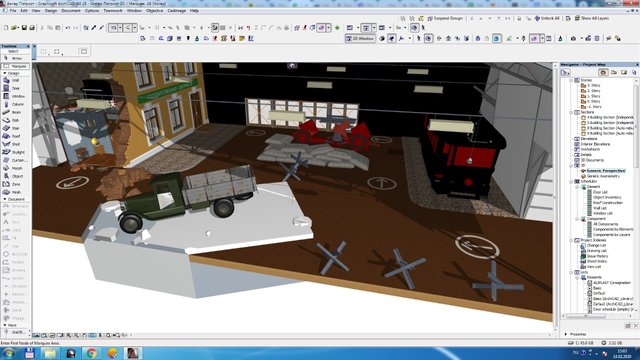Click Show All Layers button

[591, 18]
